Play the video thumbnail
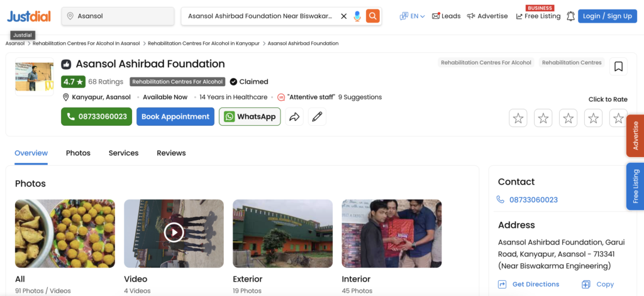 pos(174,233)
